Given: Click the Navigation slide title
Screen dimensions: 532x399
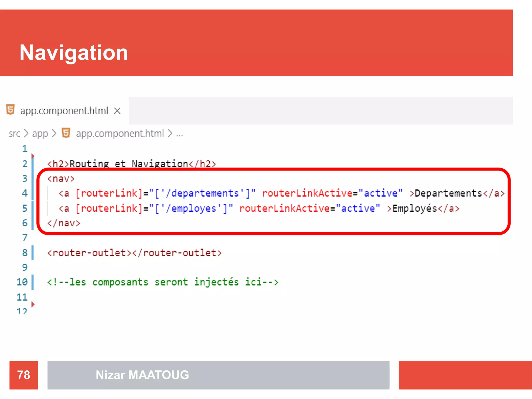Looking at the screenshot, I should click(x=74, y=53).
